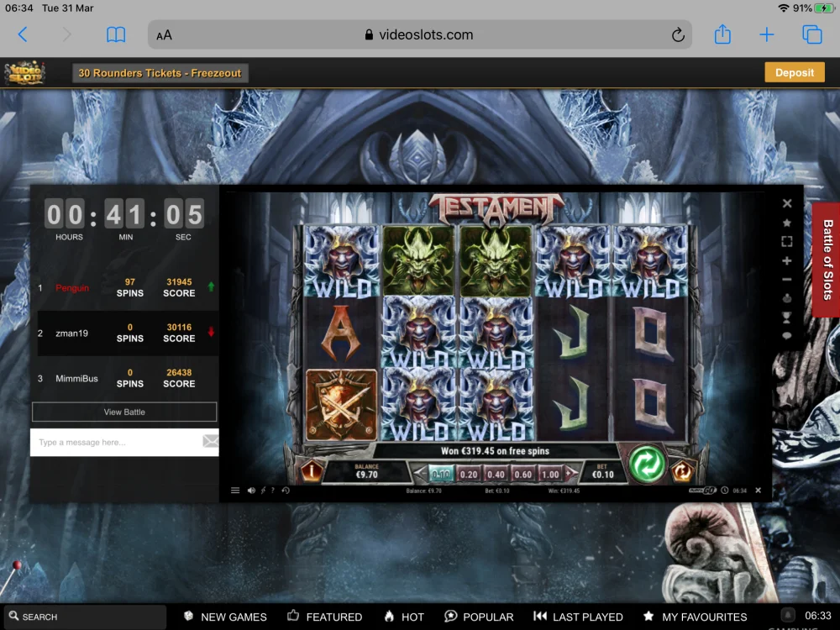Click the Deposit button
Screen dimensions: 840x630
pyautogui.click(x=794, y=73)
